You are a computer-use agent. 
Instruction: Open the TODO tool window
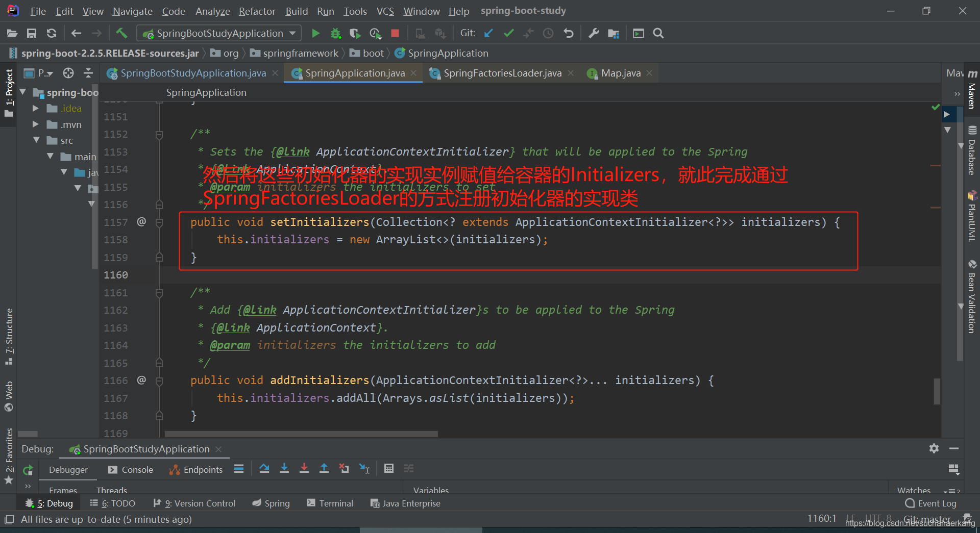[x=113, y=503]
